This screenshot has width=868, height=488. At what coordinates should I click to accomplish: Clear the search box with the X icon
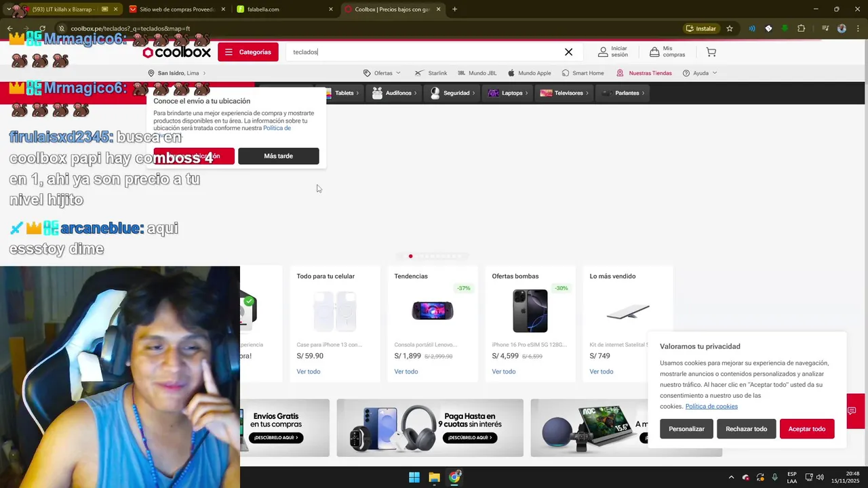568,52
